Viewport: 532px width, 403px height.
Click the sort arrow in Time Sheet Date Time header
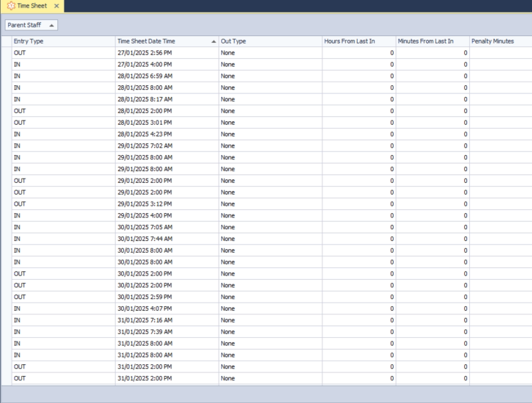[213, 42]
